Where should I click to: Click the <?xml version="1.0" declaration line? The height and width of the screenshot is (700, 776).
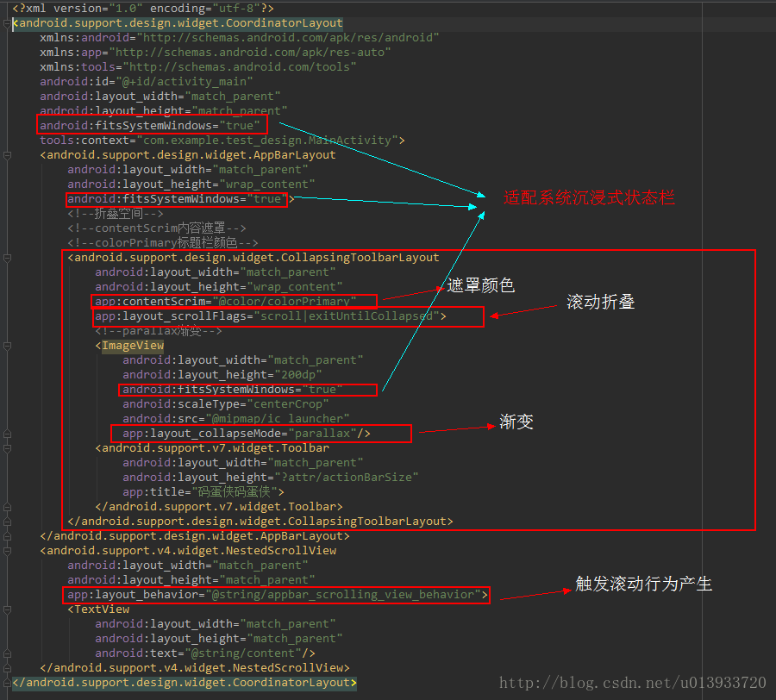click(143, 9)
